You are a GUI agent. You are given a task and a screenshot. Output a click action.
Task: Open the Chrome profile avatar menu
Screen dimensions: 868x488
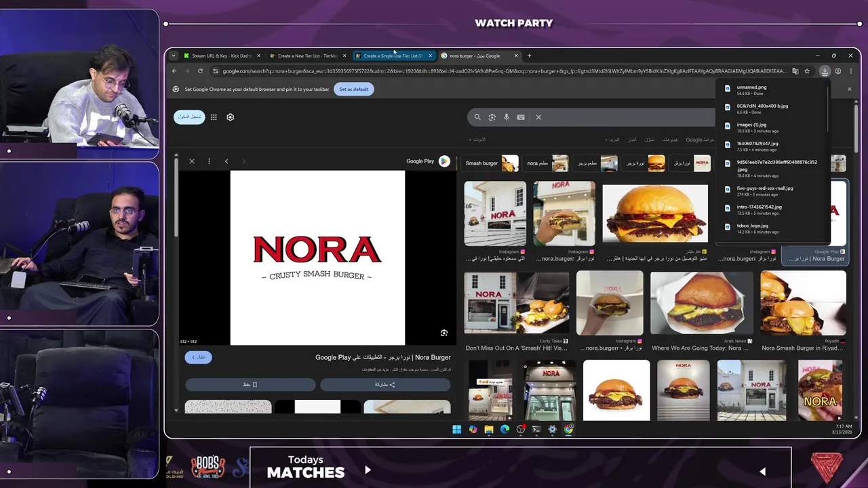coord(838,71)
